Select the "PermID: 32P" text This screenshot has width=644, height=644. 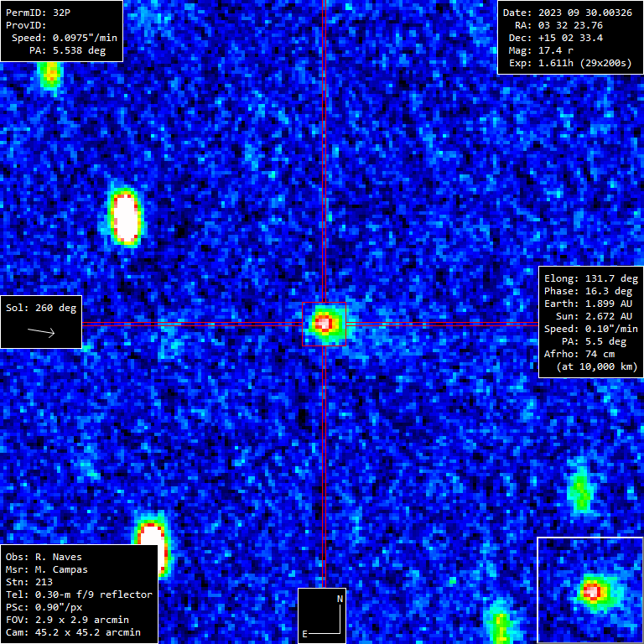pyautogui.click(x=38, y=13)
